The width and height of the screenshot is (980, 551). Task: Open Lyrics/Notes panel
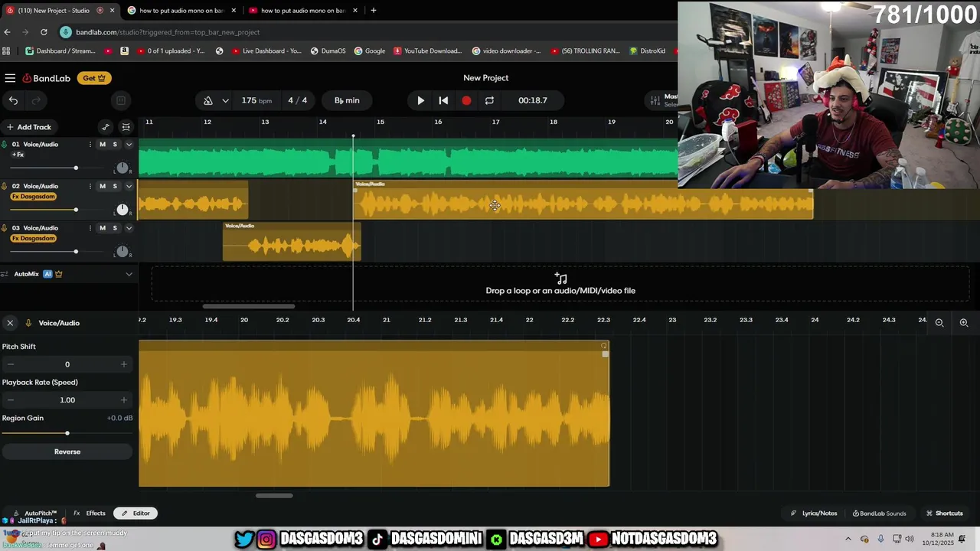[x=814, y=514]
